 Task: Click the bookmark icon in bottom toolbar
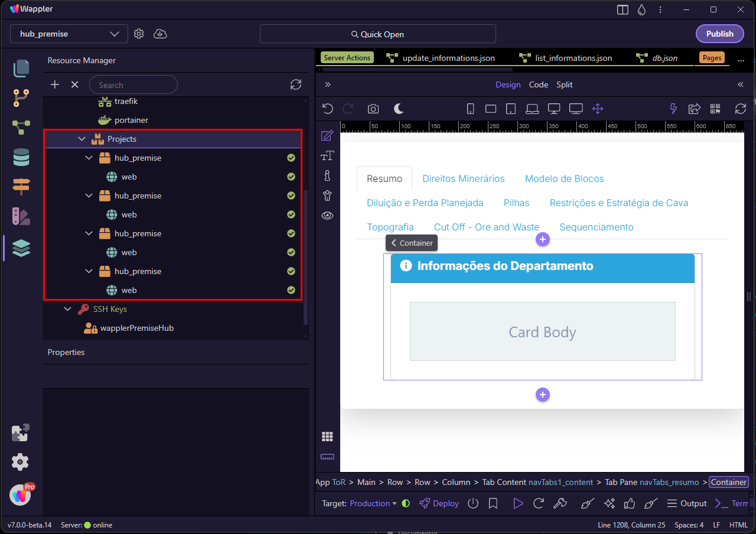coord(493,504)
